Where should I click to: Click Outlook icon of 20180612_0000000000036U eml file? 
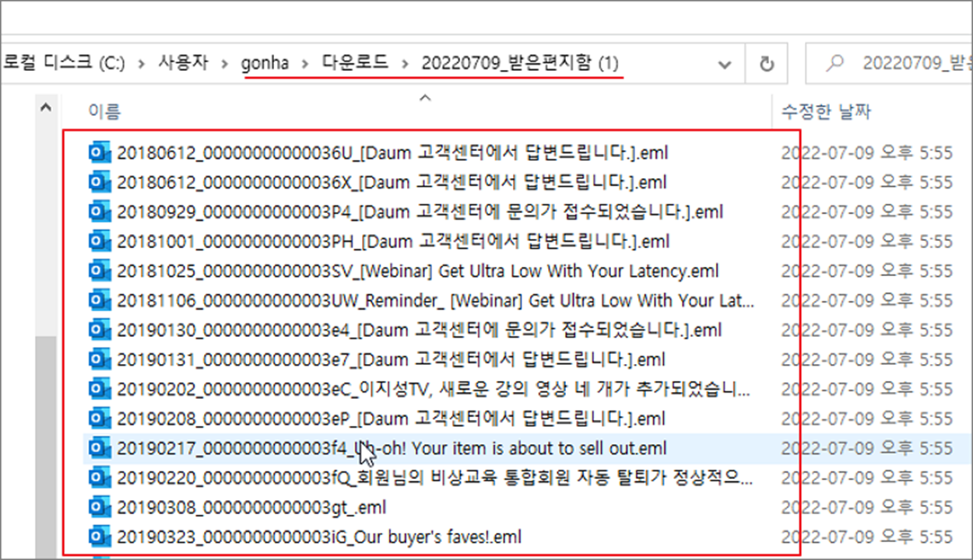tap(100, 152)
